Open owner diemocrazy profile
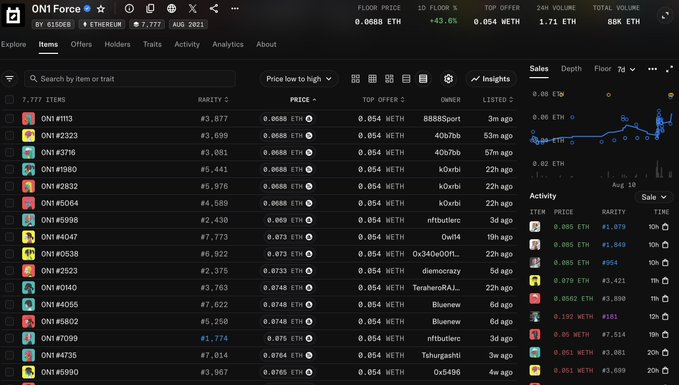This screenshot has height=385, width=679. [x=441, y=271]
